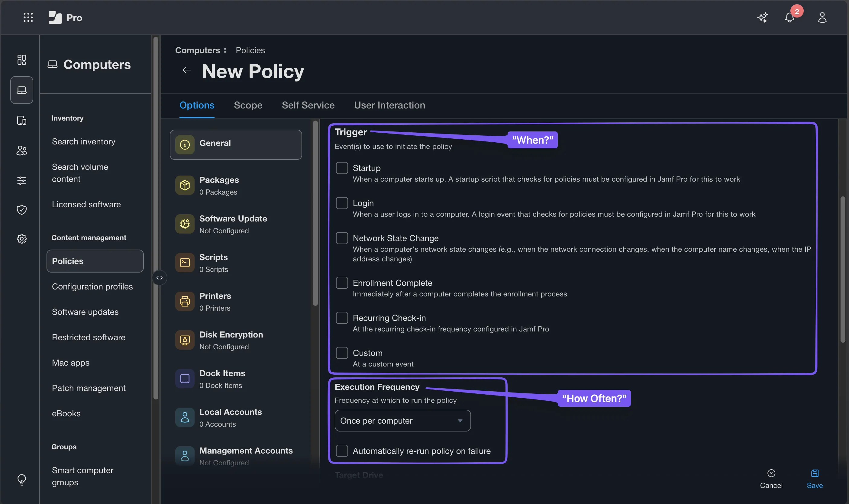Open Smart computer groups in sidebar
This screenshot has width=849, height=504.
tap(82, 477)
